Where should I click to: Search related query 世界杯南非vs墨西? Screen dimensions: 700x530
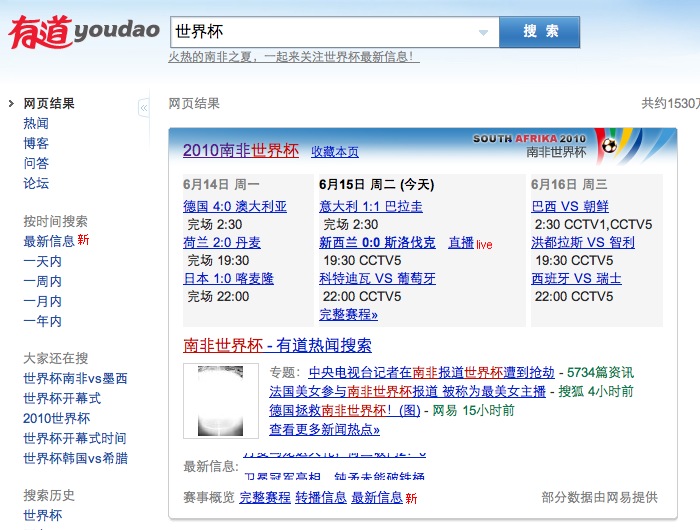(75, 379)
